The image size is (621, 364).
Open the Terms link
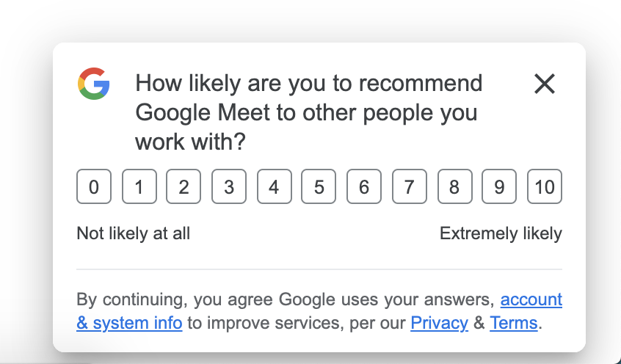(514, 323)
